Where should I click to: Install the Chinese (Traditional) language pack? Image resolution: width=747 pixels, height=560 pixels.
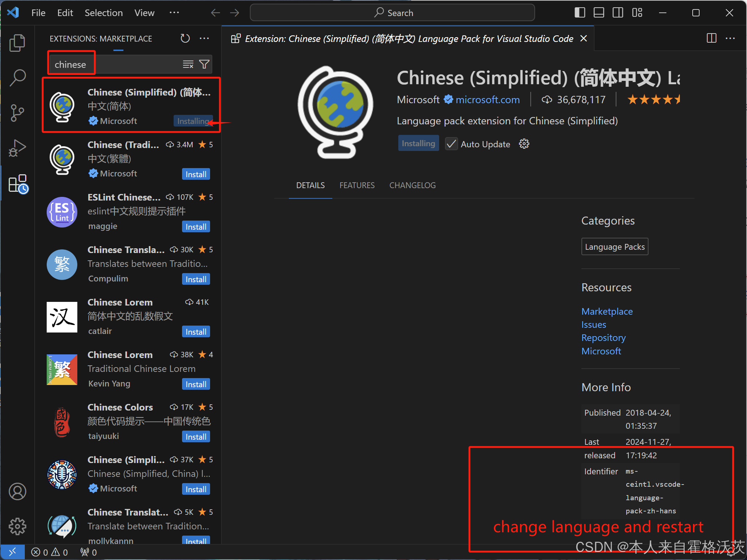pyautogui.click(x=196, y=174)
